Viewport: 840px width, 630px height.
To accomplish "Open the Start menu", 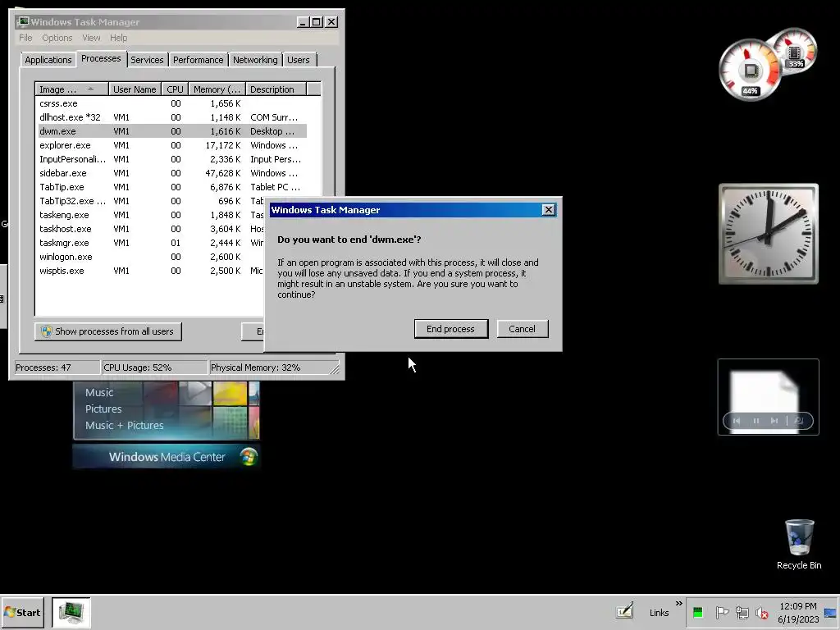I will [22, 613].
